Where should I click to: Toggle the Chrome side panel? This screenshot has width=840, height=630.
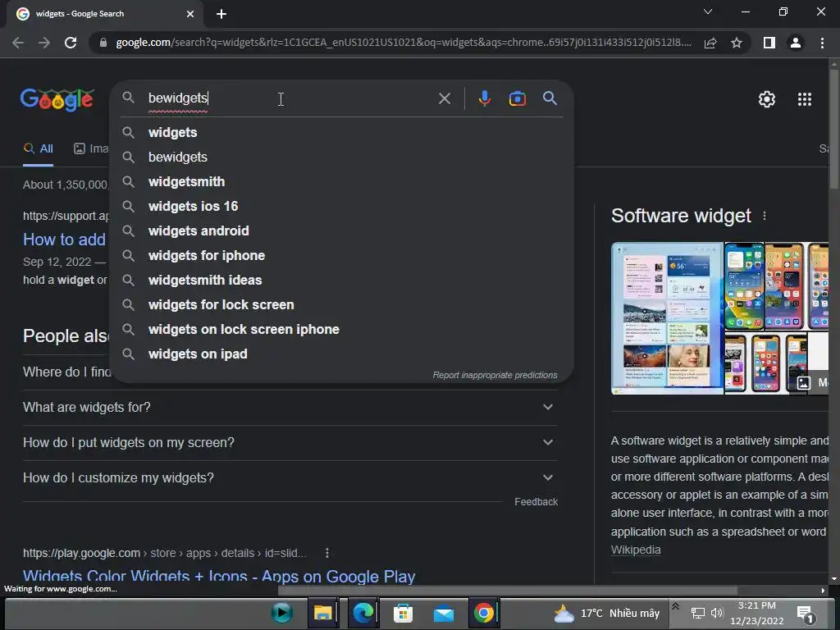click(x=769, y=43)
